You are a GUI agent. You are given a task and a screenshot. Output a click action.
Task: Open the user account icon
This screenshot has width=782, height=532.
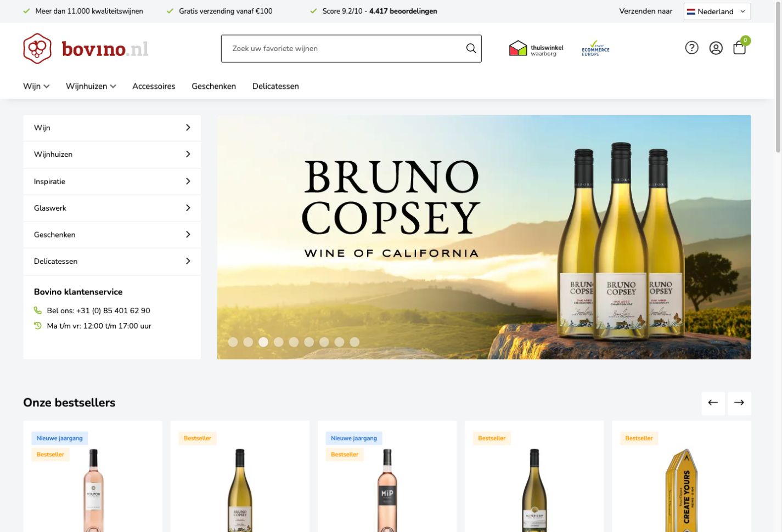coord(716,48)
